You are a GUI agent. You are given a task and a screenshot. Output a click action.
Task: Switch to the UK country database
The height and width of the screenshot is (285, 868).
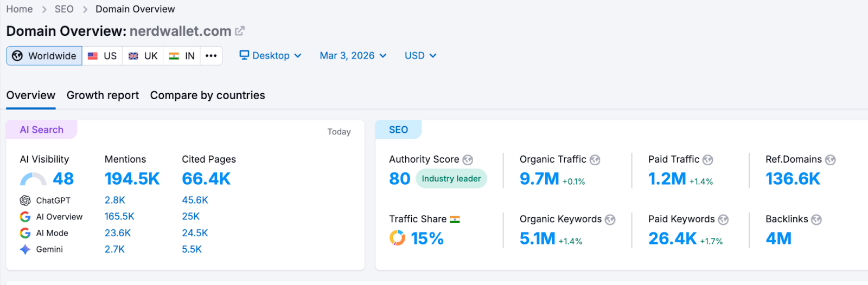(143, 56)
